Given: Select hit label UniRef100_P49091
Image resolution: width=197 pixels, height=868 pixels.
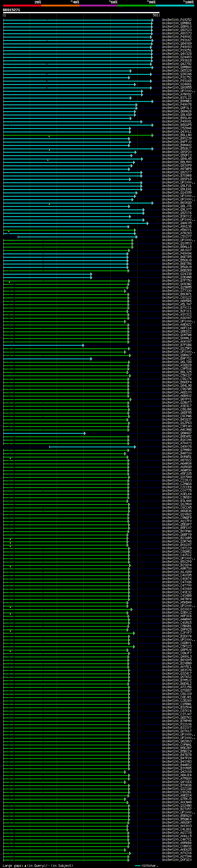Looking at the screenshot, I should pos(177,121).
